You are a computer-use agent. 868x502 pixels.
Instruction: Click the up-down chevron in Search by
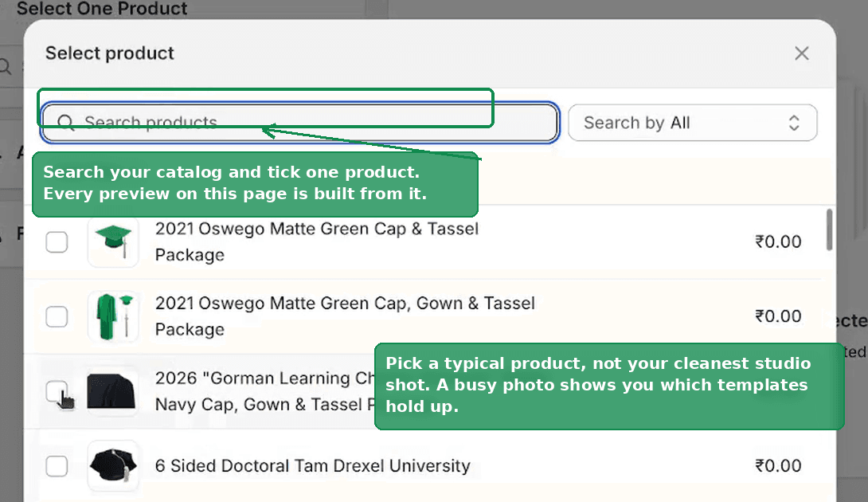(x=794, y=123)
